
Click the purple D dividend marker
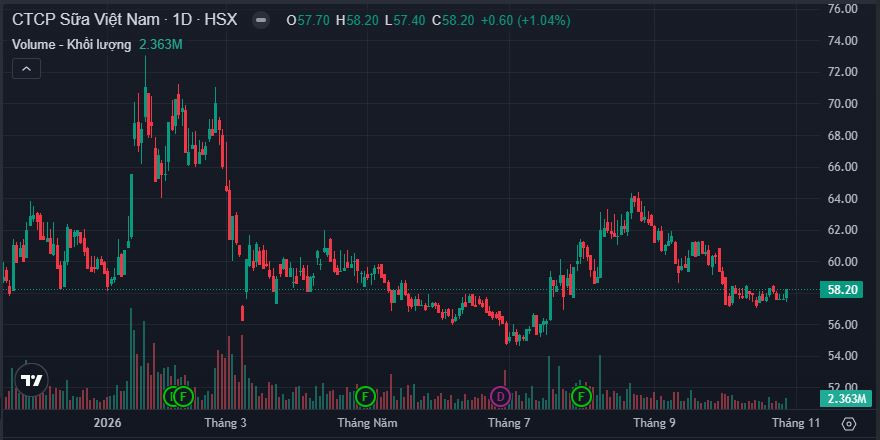[x=500, y=397]
